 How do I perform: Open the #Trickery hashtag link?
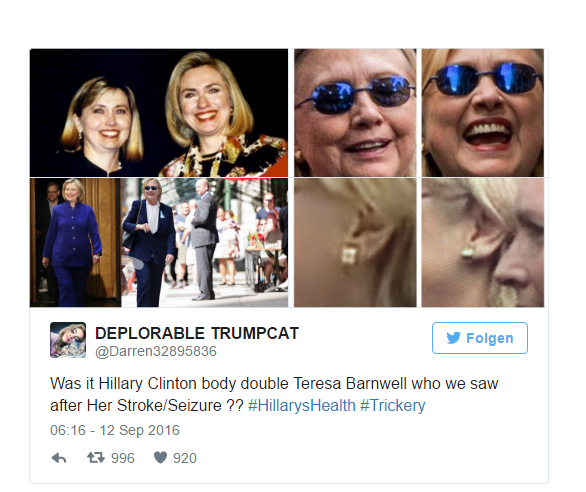(x=393, y=406)
